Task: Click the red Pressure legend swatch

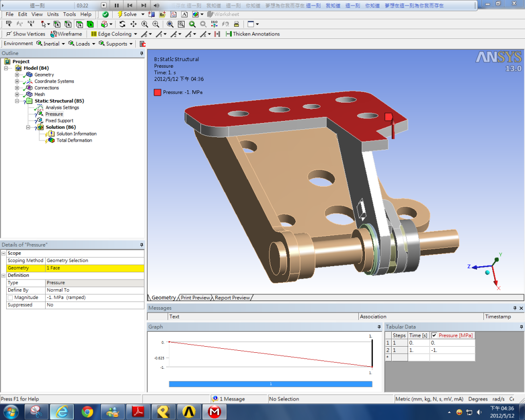Action: (157, 92)
